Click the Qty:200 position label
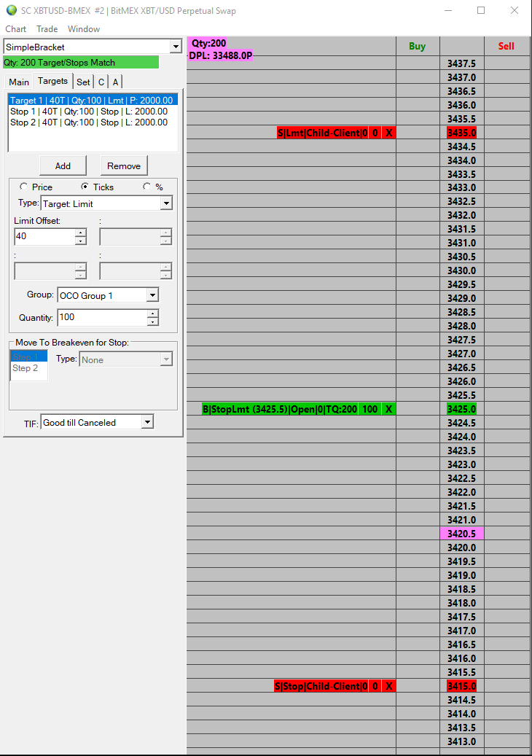The width and height of the screenshot is (532, 756). tap(208, 44)
